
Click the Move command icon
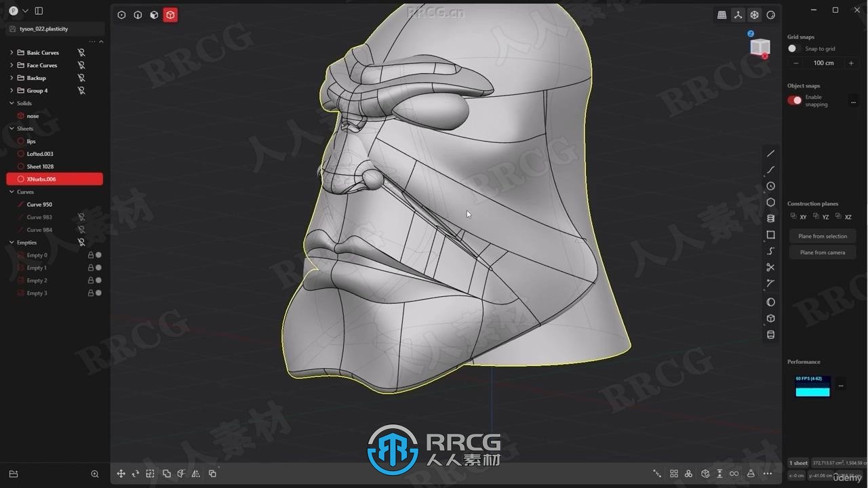121,474
